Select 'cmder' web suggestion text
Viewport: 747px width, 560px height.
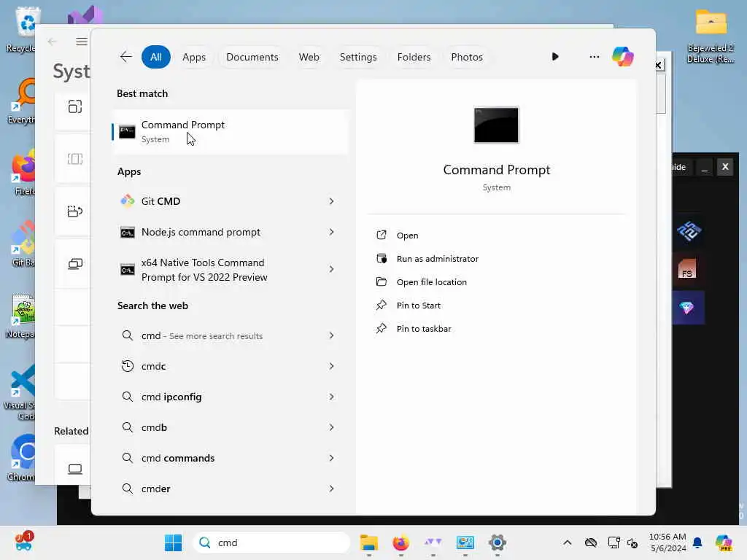tap(155, 489)
